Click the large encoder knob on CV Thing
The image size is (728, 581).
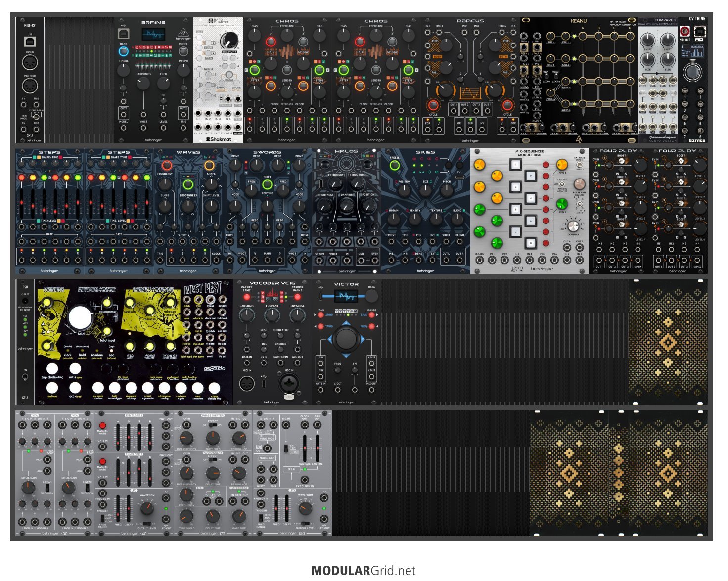(x=692, y=72)
